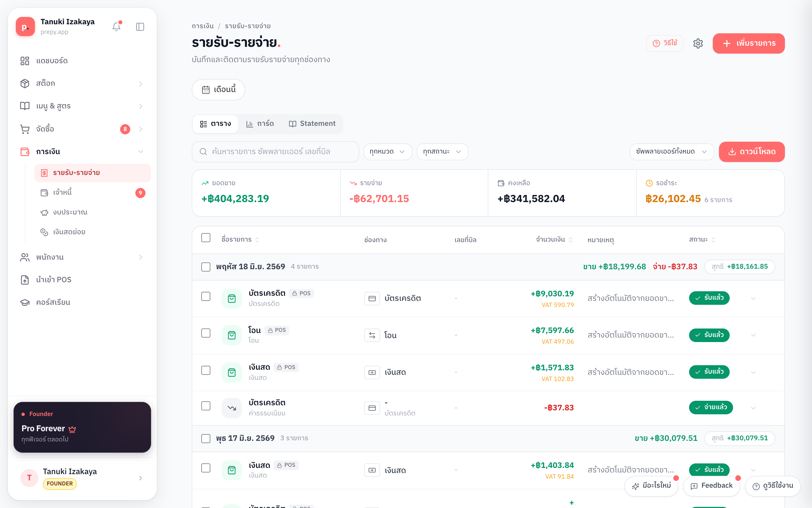This screenshot has height=508, width=812.
Task: Click the คอร์สเรียน graduation cap icon
Action: pos(25,302)
